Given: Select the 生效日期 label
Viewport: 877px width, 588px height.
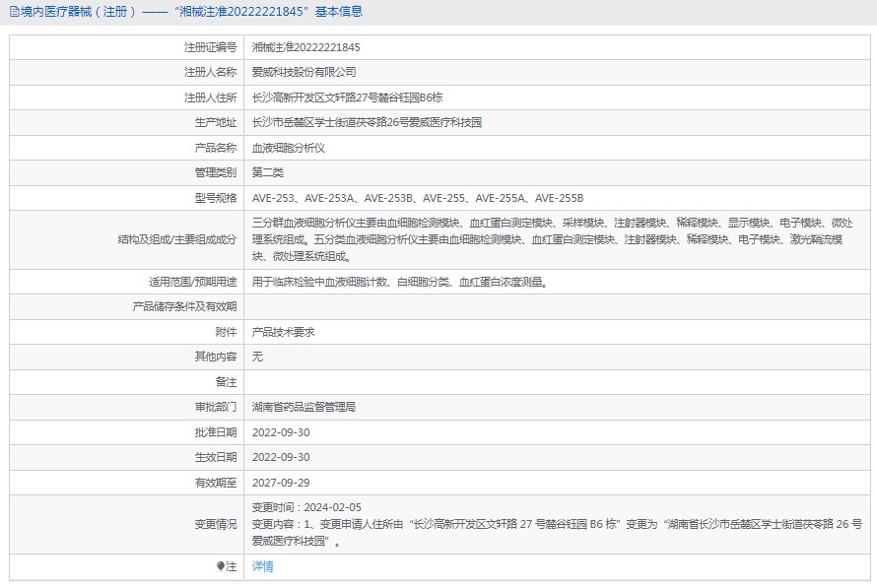Looking at the screenshot, I should (216, 457).
